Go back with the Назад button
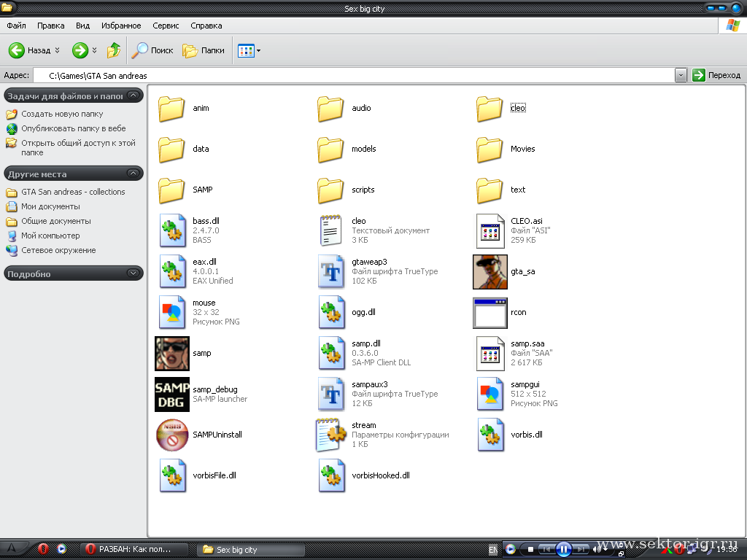This screenshot has width=747, height=560. pyautogui.click(x=29, y=50)
